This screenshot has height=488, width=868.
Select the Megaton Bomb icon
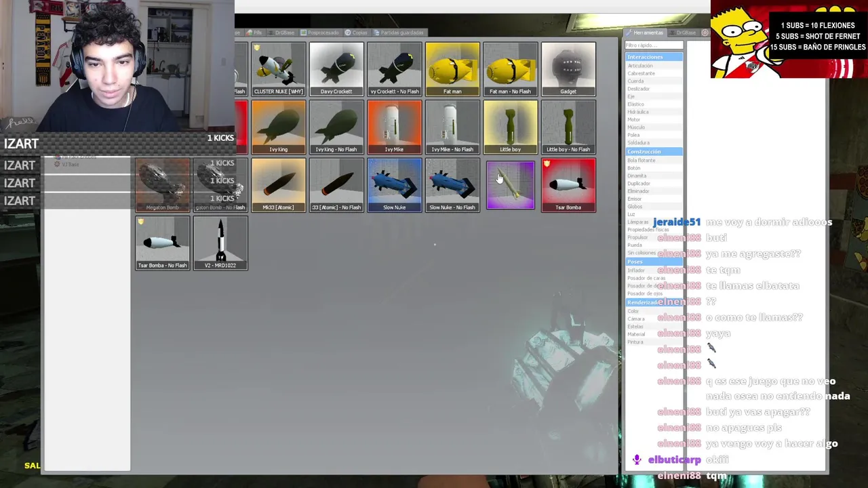click(163, 185)
